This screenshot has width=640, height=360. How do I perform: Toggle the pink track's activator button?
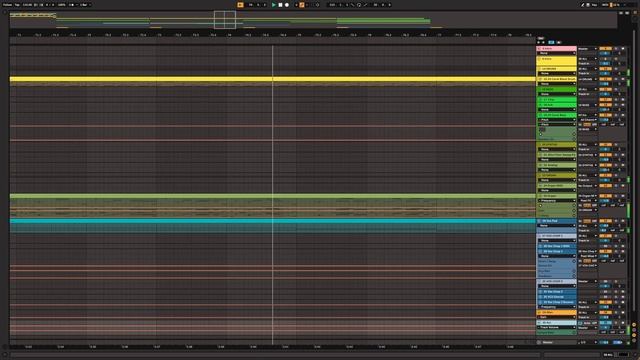606,49
